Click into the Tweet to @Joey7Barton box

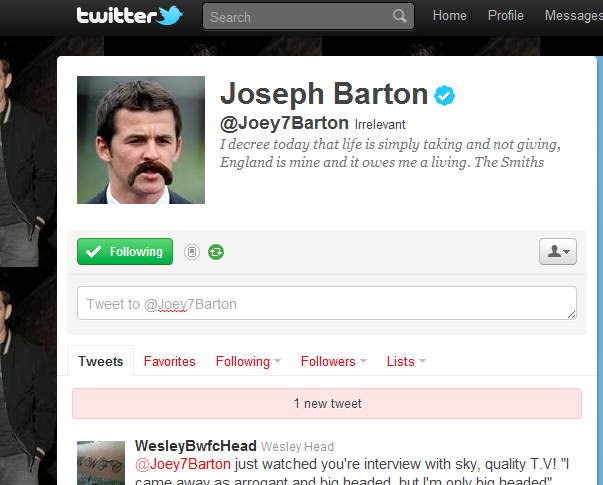point(327,304)
